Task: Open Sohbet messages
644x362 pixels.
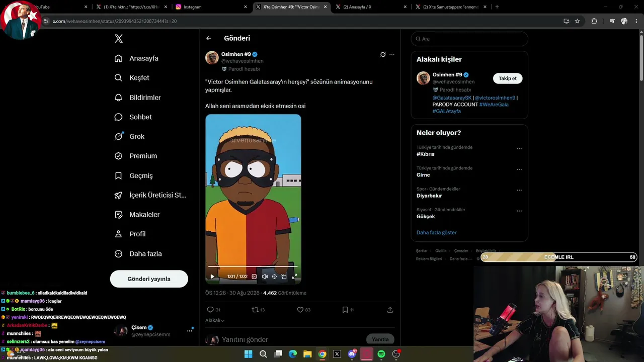Action: (x=133, y=117)
